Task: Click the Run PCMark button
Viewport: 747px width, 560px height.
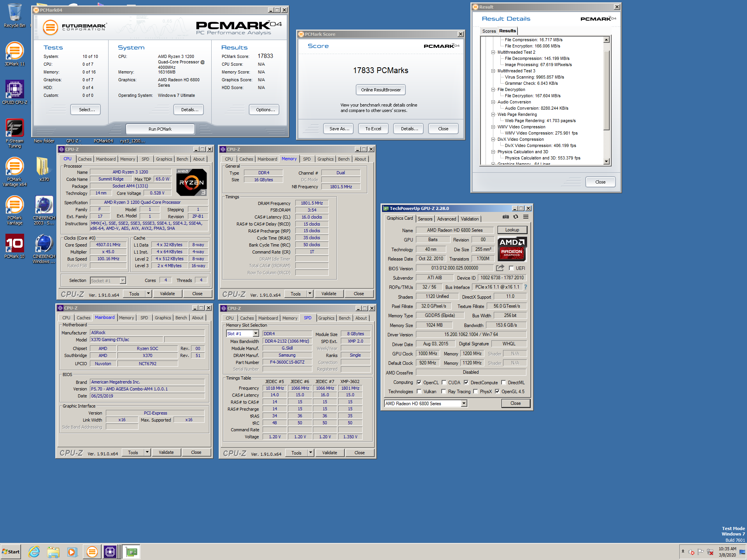Action: (x=160, y=129)
